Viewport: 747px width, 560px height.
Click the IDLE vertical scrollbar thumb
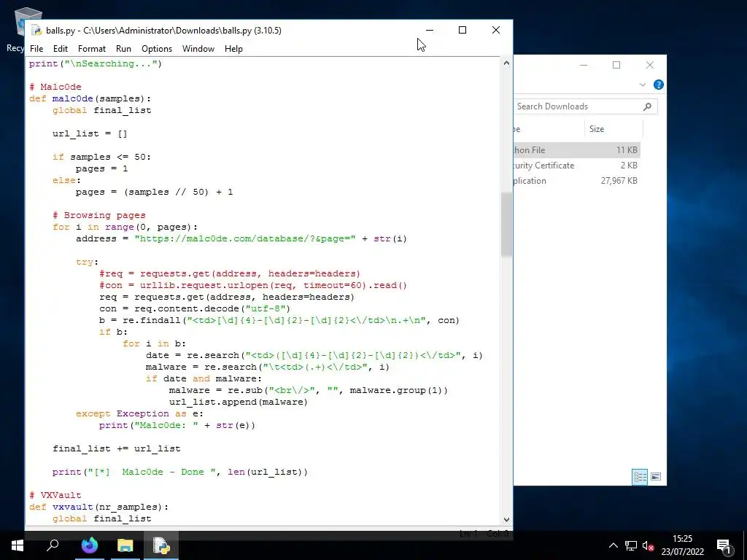tap(506, 225)
